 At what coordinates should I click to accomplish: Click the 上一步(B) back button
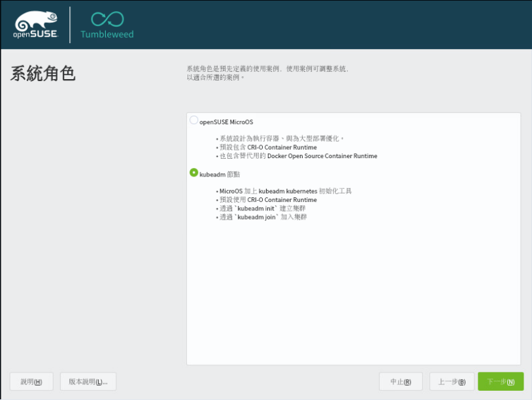[452, 382]
